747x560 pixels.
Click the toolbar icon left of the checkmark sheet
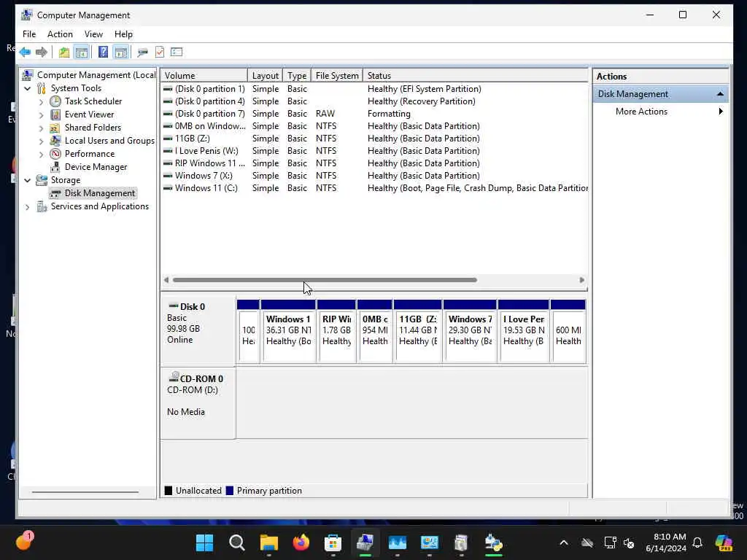tap(142, 52)
